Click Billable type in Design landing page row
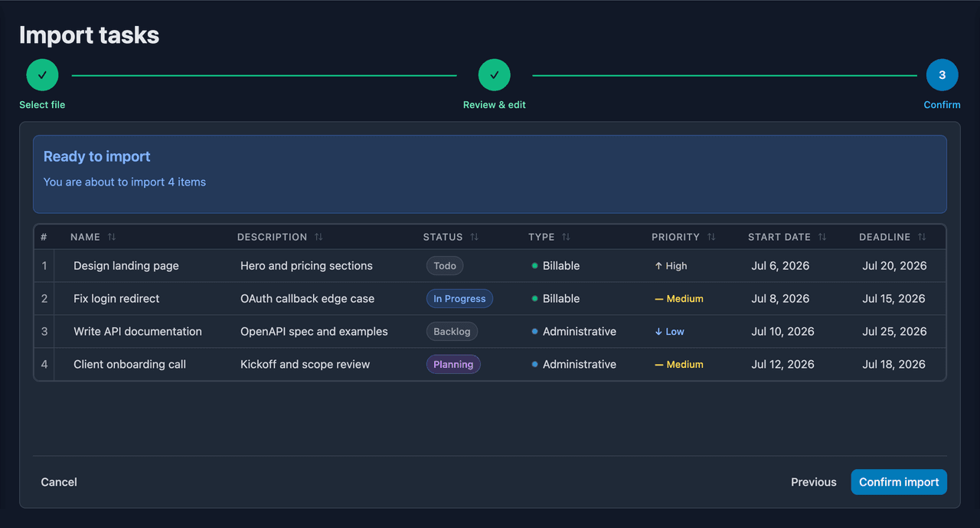The height and width of the screenshot is (528, 980). pyautogui.click(x=556, y=266)
